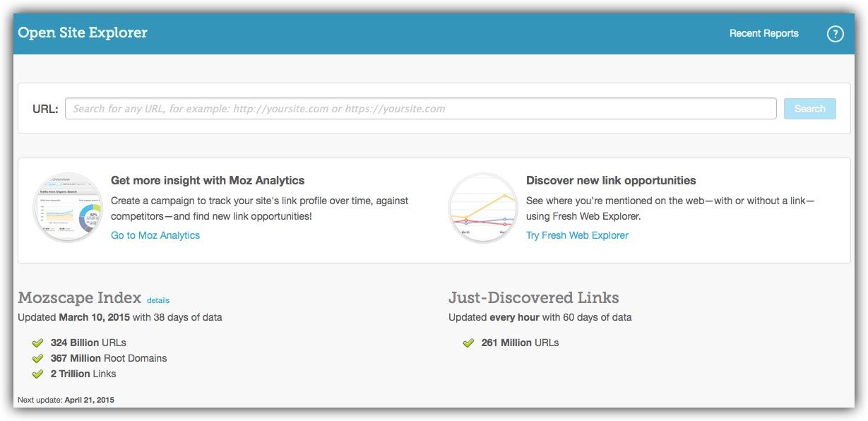This screenshot has height=421, width=868.
Task: Click the Discover new link opportunities heading
Action: click(611, 180)
